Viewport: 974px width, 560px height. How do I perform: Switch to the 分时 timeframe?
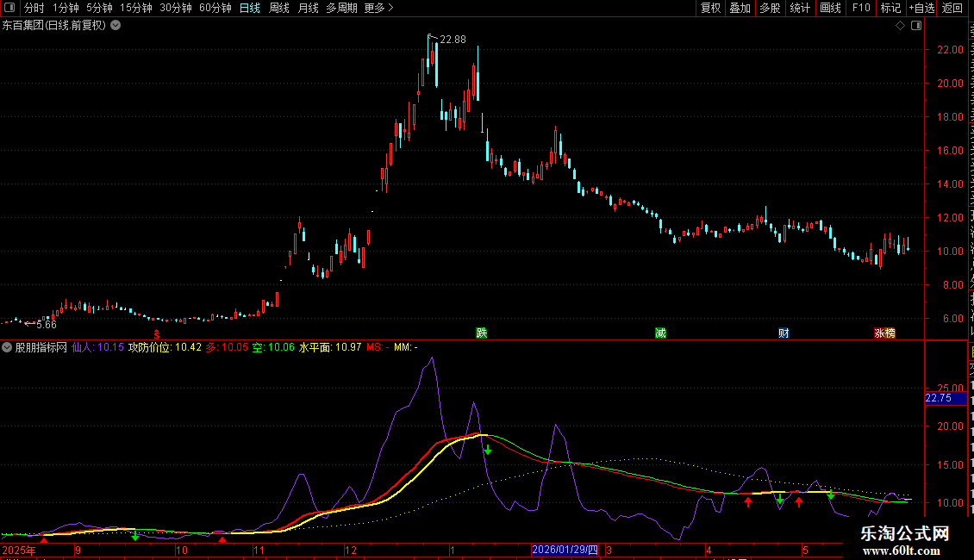[x=34, y=8]
